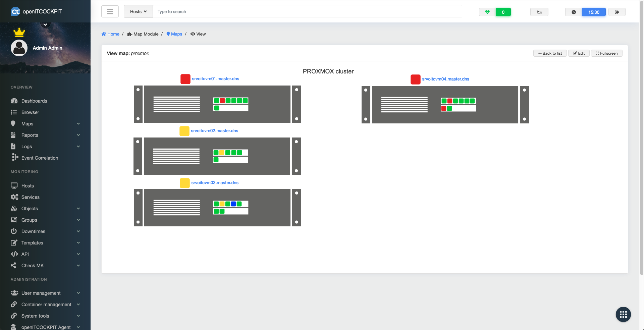Expand the Templates submenu chevron
Viewport: 644px width, 330px height.
78,243
